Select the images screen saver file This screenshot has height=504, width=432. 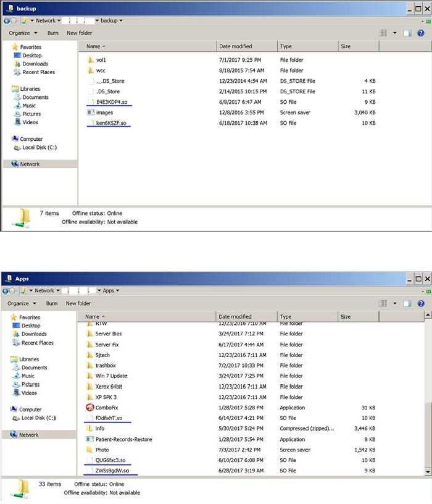[x=104, y=112]
